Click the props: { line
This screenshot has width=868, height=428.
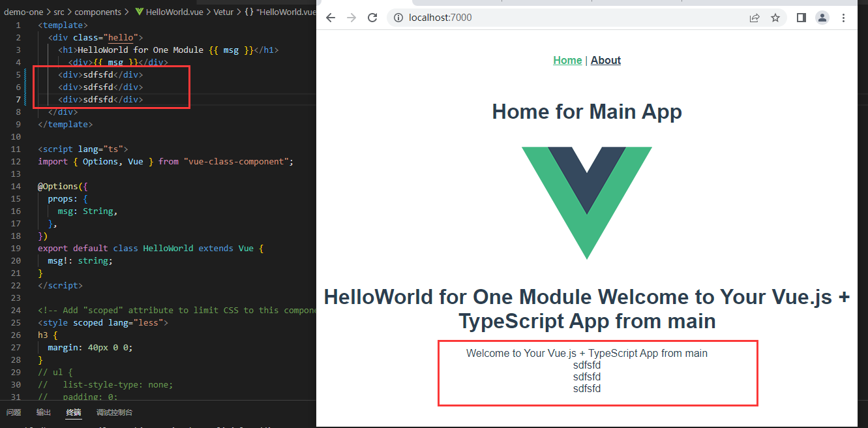point(68,198)
